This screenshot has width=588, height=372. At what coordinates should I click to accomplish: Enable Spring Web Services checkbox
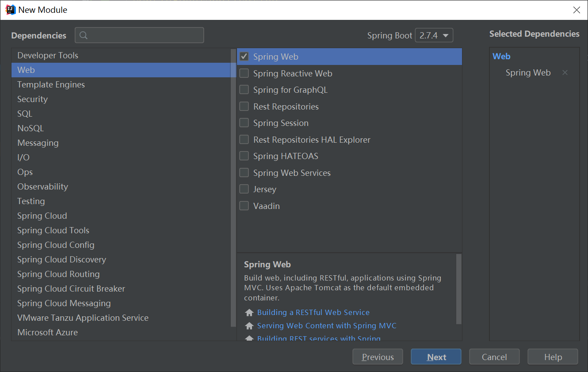coord(244,173)
